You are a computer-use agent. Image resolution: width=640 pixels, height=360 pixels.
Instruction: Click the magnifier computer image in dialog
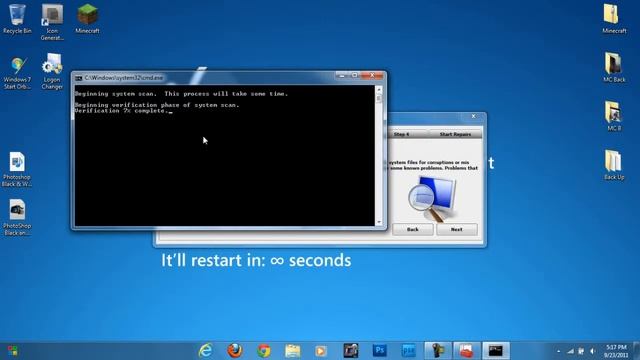[433, 199]
